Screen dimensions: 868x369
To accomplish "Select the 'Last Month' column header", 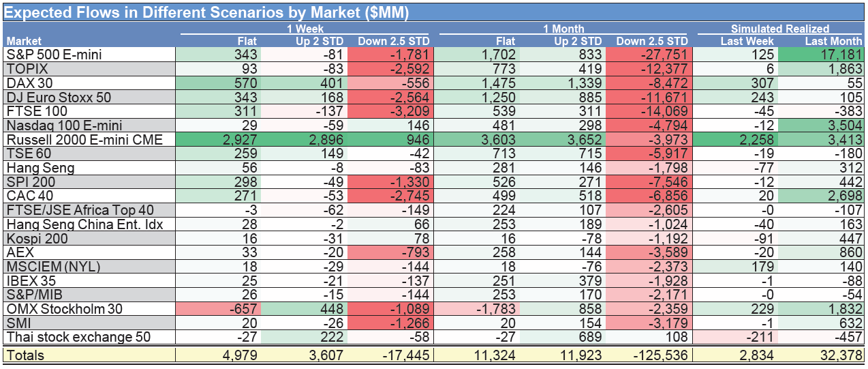I will 834,41.
